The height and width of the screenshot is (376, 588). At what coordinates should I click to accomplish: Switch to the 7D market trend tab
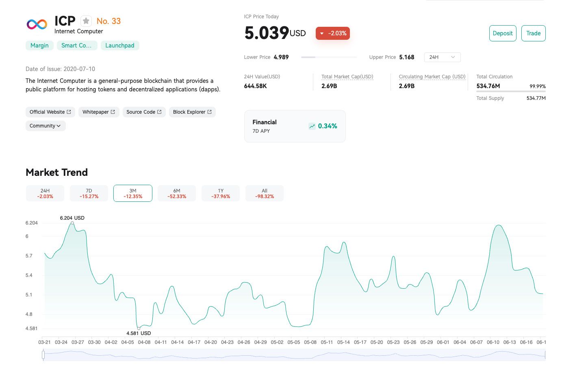point(89,193)
